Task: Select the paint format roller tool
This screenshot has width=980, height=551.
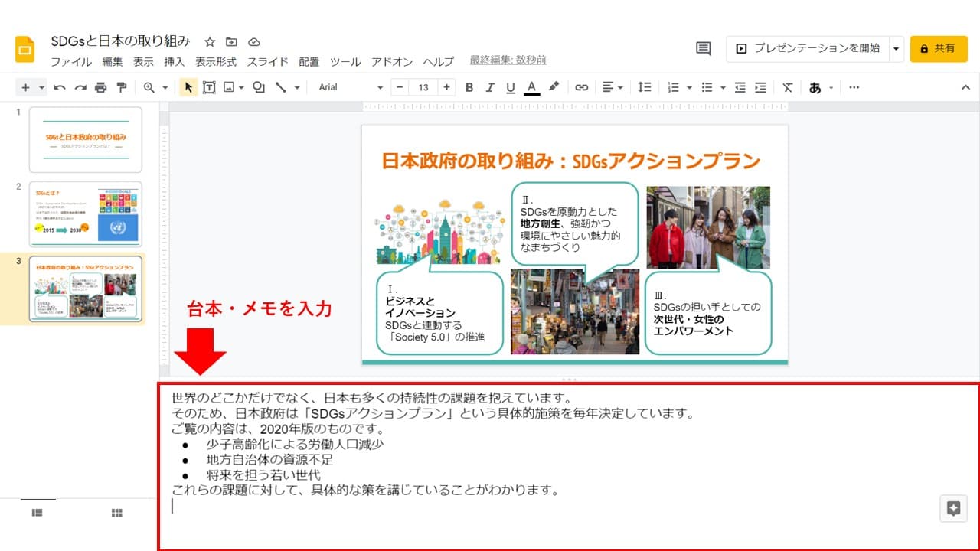Action: tap(121, 87)
